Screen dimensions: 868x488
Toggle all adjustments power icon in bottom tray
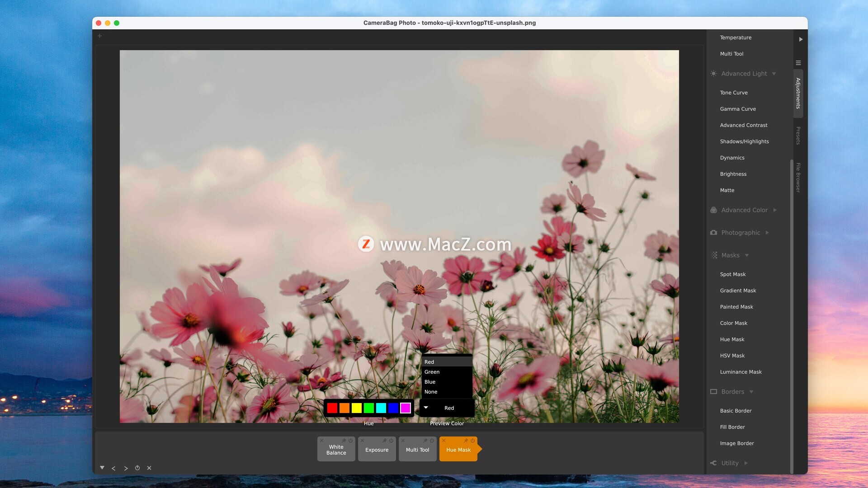[137, 468]
